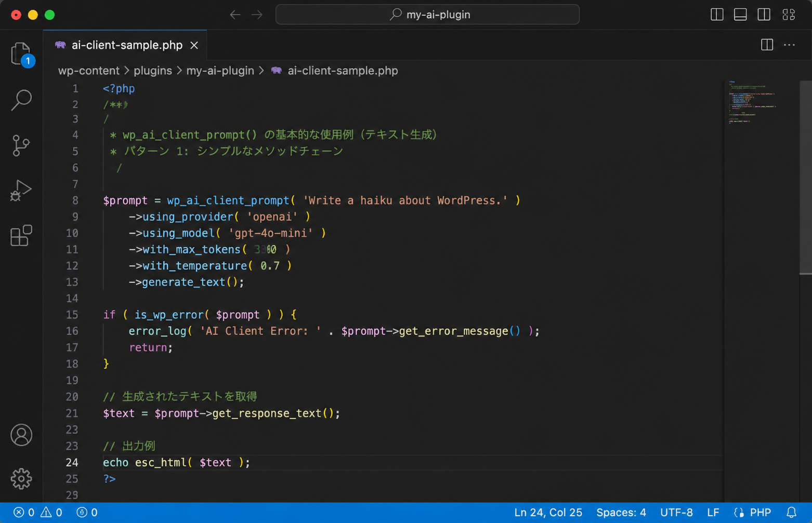Click the ?> closing tag
The image size is (812, 523).
[109, 479]
